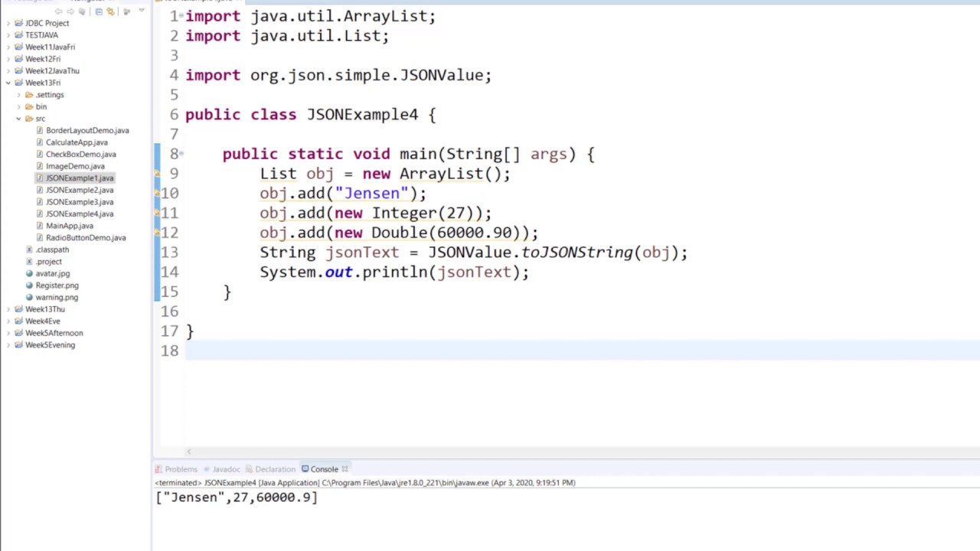The height and width of the screenshot is (551, 980).
Task: Click the BorderLayoutDemo.java file icon
Action: click(x=40, y=130)
